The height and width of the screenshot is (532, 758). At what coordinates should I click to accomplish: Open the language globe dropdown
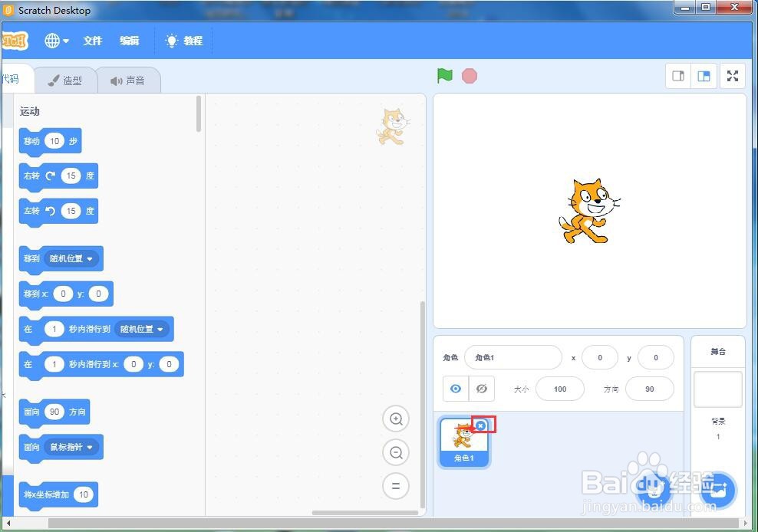[55, 41]
